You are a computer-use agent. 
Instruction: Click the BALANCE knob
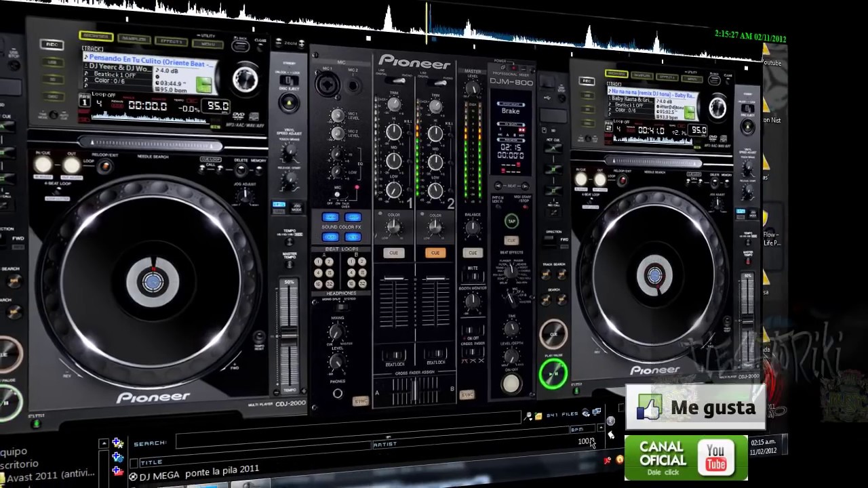point(473,227)
